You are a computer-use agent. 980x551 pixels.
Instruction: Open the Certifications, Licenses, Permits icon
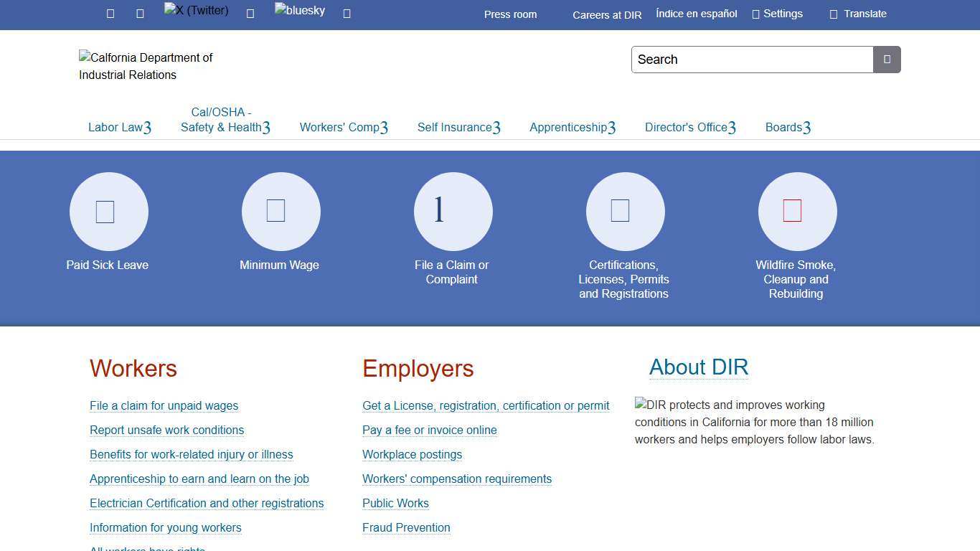tap(625, 211)
